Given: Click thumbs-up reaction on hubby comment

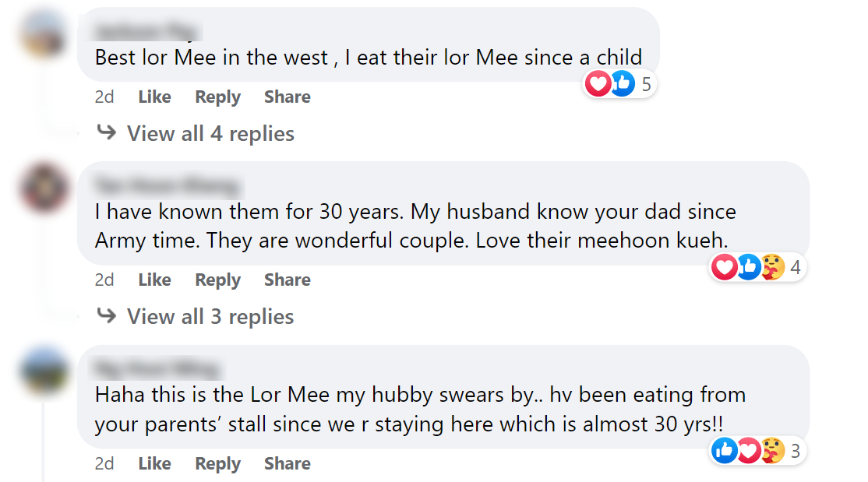Looking at the screenshot, I should 725,450.
